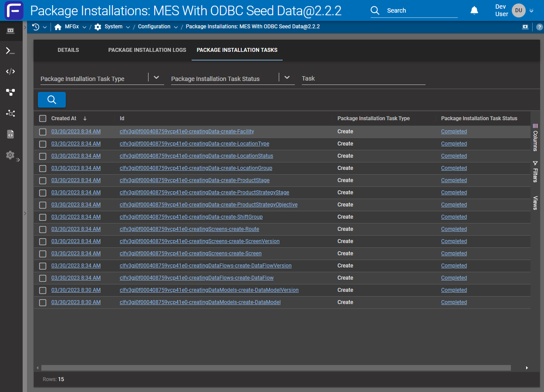The width and height of the screenshot is (544, 392).
Task: Open the code brackets icon in the sidebar
Action: 10,71
